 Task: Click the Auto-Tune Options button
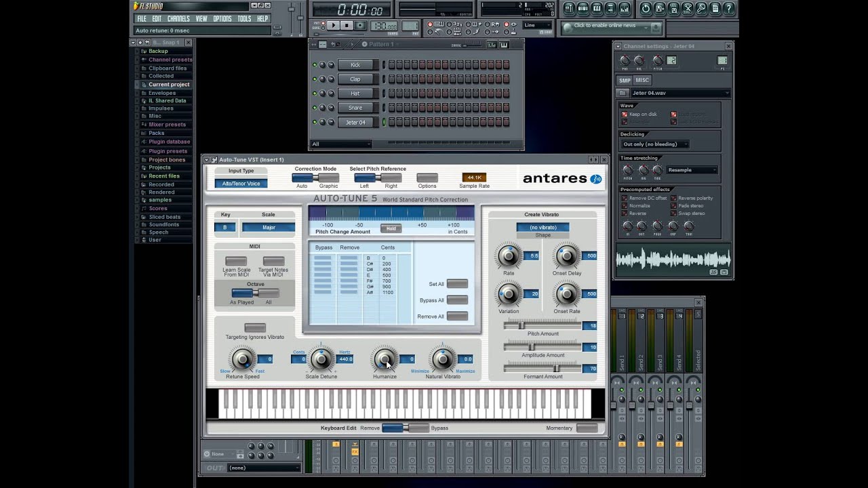point(427,178)
